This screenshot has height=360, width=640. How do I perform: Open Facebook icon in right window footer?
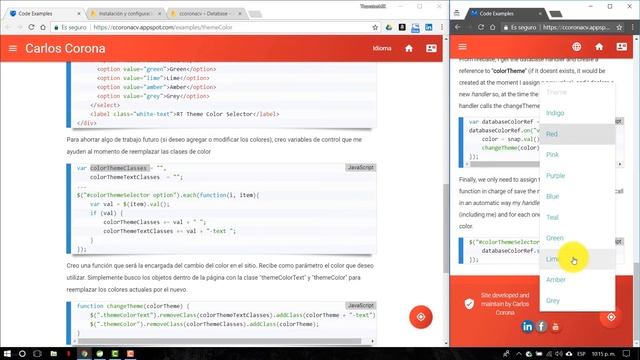coord(542,327)
